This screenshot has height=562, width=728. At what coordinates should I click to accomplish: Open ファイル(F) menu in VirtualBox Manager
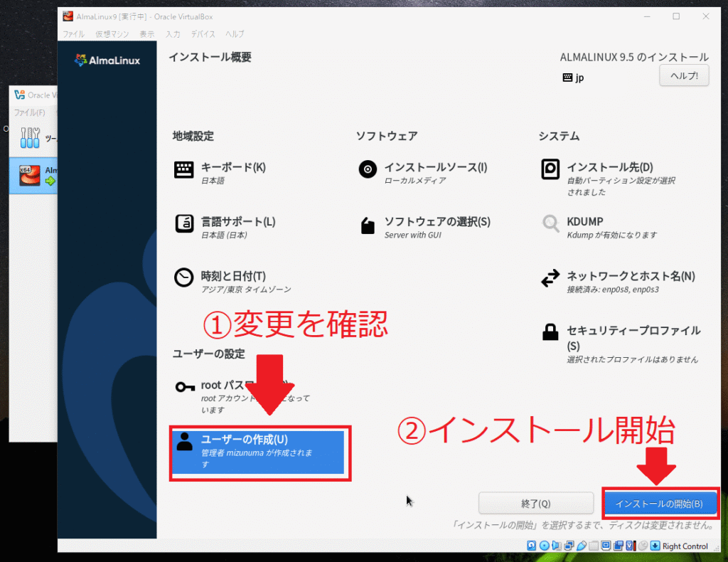29,112
